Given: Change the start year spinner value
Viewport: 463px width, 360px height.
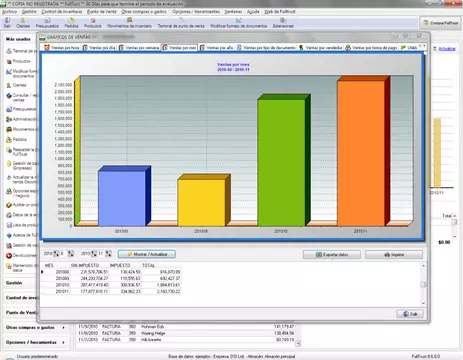Looking at the screenshot, I should click(x=56, y=254).
